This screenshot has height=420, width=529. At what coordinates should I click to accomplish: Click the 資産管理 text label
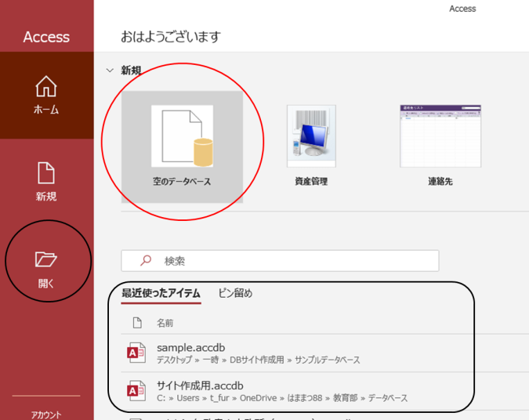coord(311,182)
